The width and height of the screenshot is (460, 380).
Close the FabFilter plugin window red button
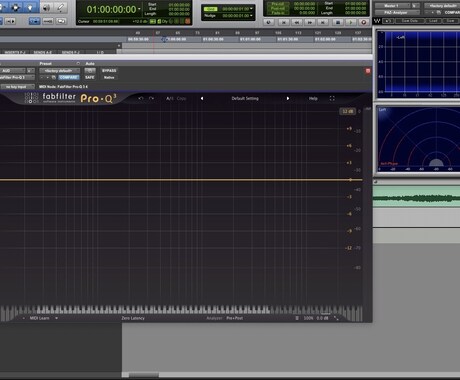pyautogui.click(x=368, y=71)
